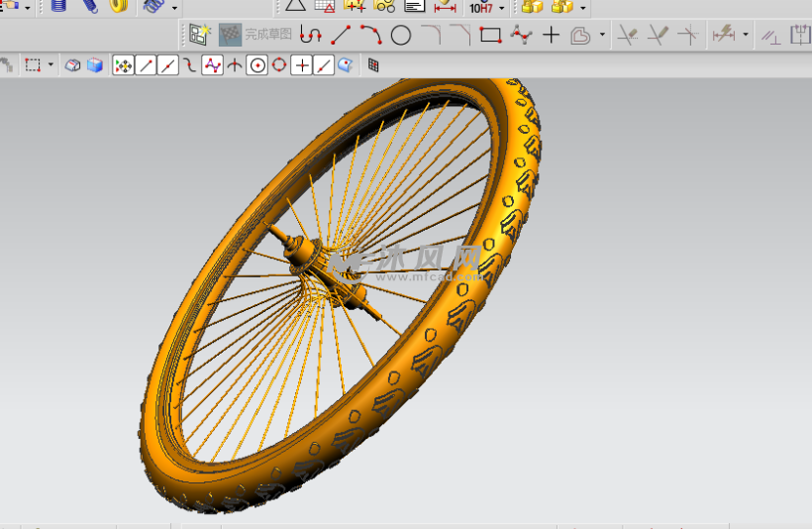Expand the Rapid Dimension dropdown arrow
Image resolution: width=812 pixels, height=529 pixels.
(746, 35)
